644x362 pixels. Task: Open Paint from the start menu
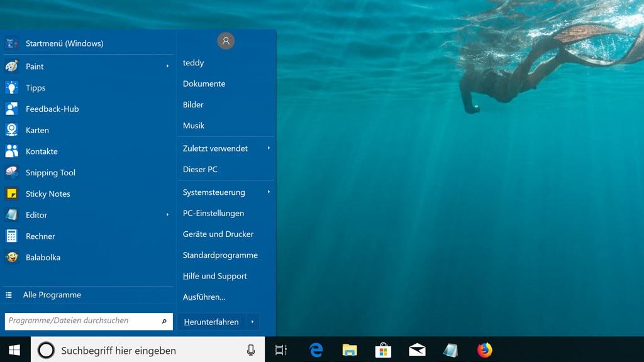tap(35, 66)
